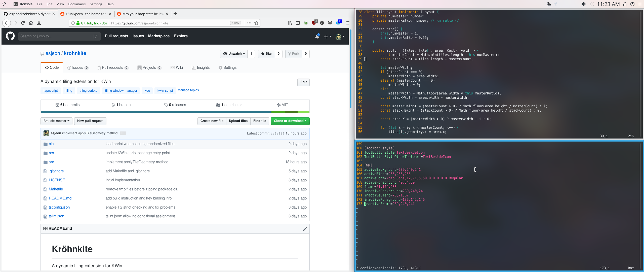Bookmark this page with the star icon

pyautogui.click(x=256, y=23)
